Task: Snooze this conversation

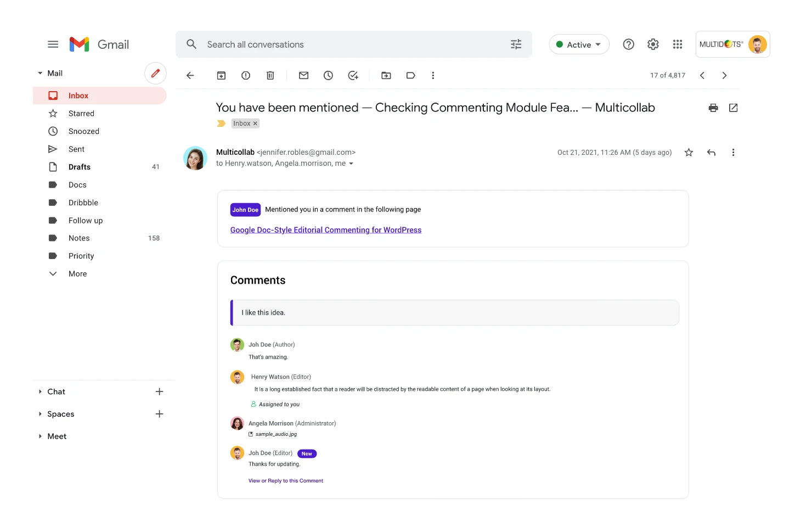Action: (x=328, y=76)
